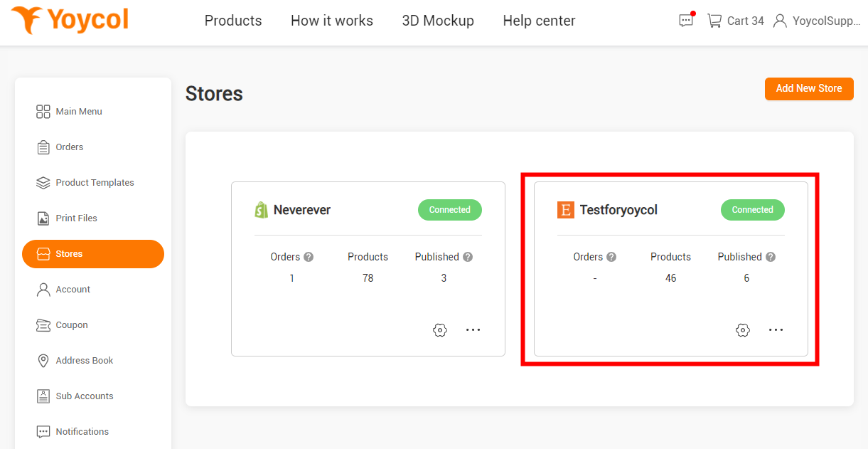This screenshot has width=868, height=449.
Task: Open the Cart showing 34 items
Action: [734, 21]
